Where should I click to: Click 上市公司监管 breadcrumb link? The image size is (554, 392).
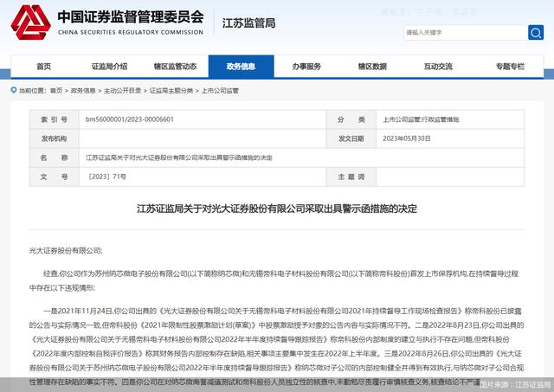point(220,91)
